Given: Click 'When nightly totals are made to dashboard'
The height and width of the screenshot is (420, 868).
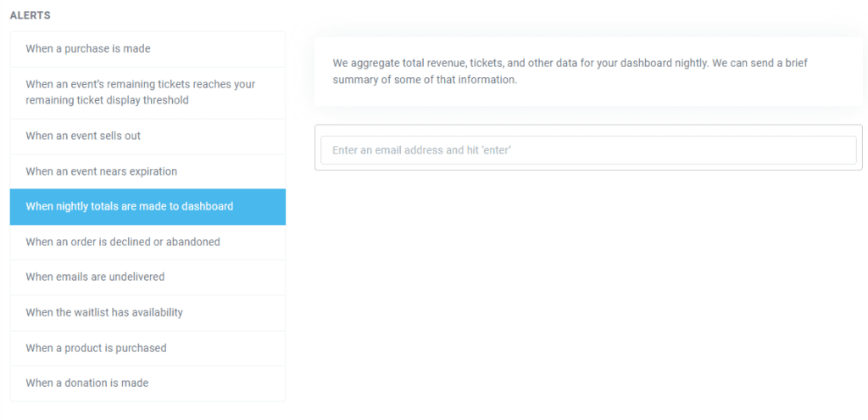Looking at the screenshot, I should [x=130, y=207].
